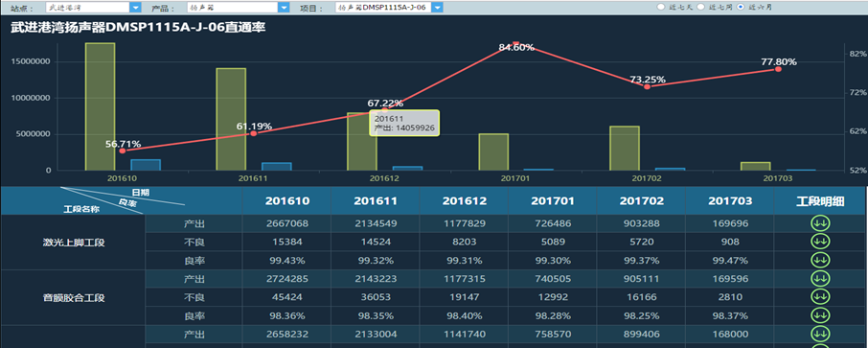Image resolution: width=868 pixels, height=348 pixels.
Task: Click the cell showing 903288
Action: coord(641,224)
